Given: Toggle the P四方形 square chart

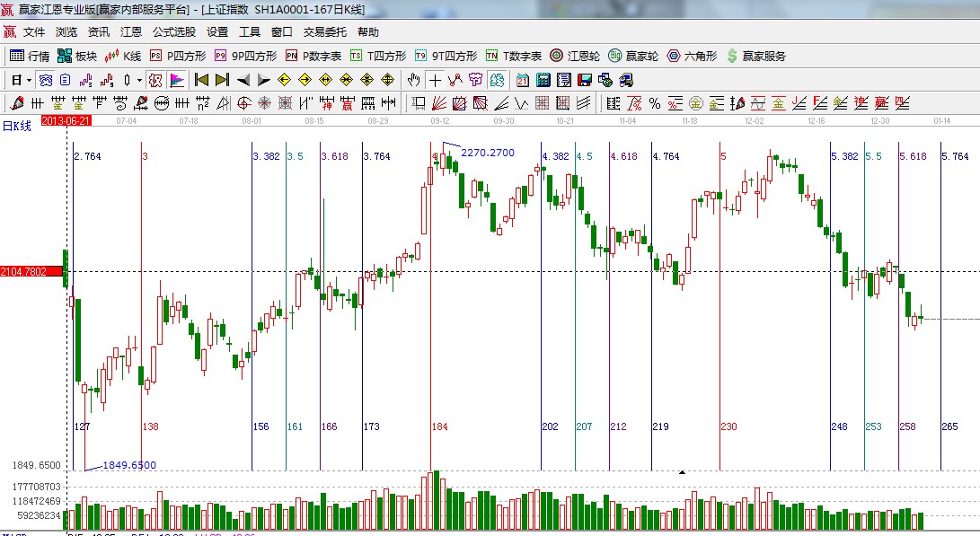Looking at the screenshot, I should click(174, 56).
